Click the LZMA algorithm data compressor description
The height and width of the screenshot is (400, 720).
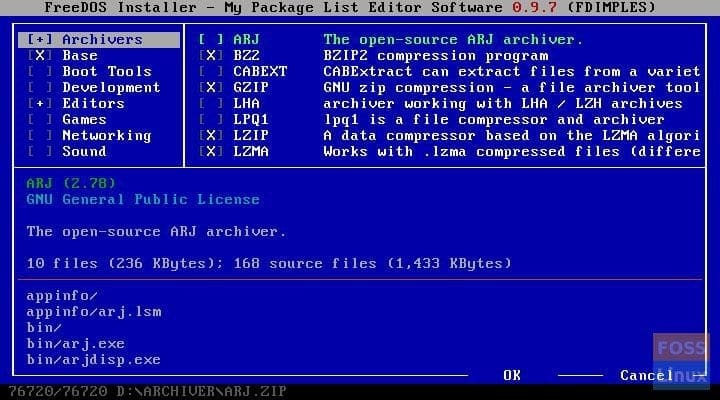point(512,136)
